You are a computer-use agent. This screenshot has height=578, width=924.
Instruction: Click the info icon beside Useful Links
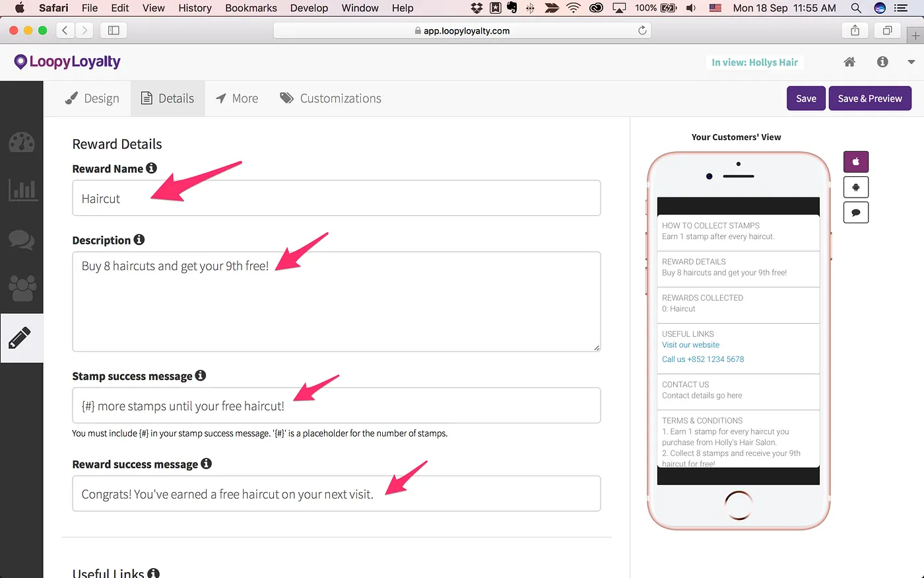(153, 573)
